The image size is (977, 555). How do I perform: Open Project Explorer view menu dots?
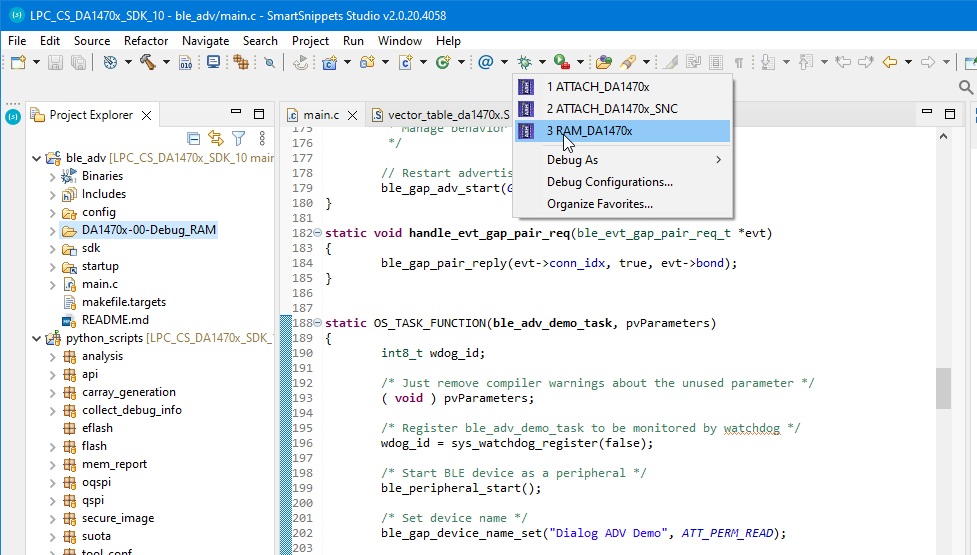[x=262, y=138]
